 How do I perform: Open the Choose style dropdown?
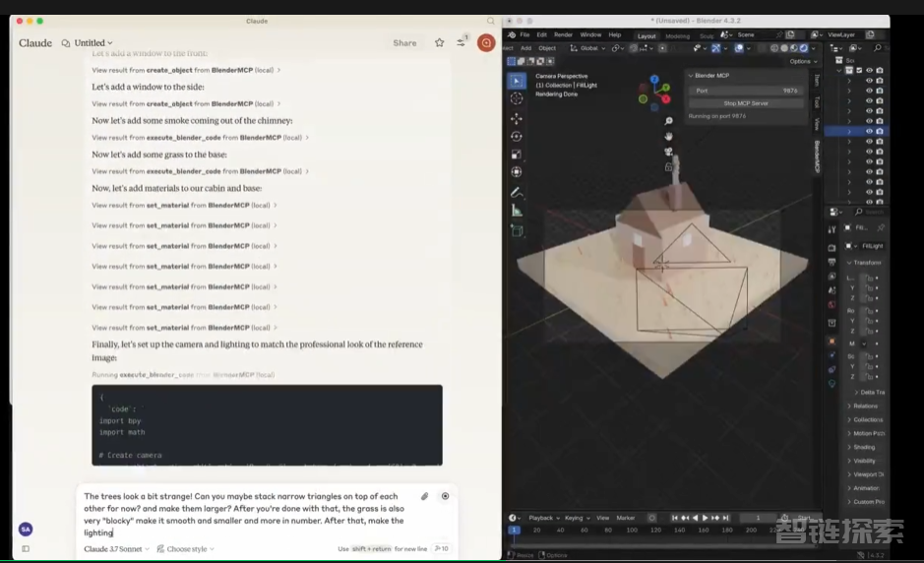[x=186, y=549]
